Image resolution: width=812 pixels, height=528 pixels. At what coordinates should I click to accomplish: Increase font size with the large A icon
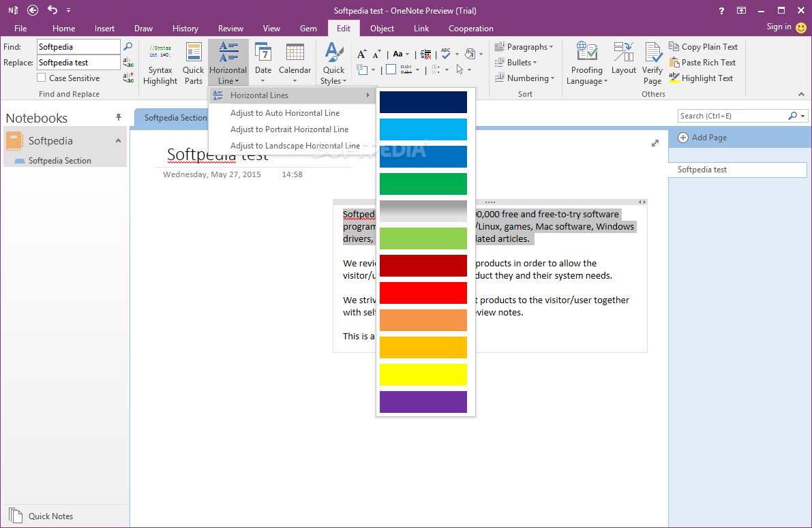[362, 54]
